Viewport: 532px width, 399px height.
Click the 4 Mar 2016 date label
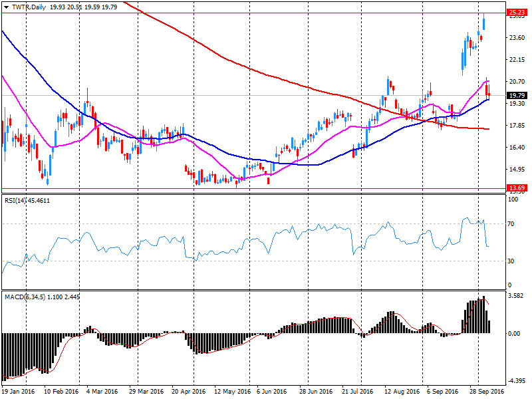coord(102,391)
